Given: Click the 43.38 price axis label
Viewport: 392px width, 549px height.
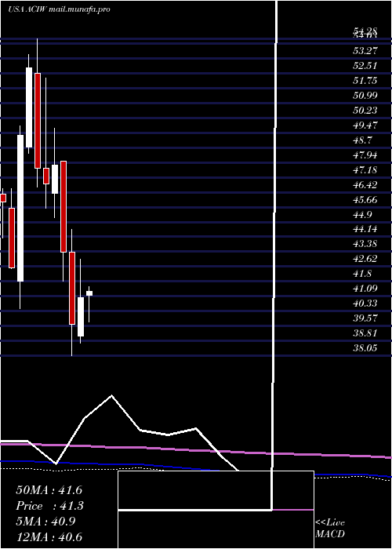Looking at the screenshot, I should (x=365, y=244).
